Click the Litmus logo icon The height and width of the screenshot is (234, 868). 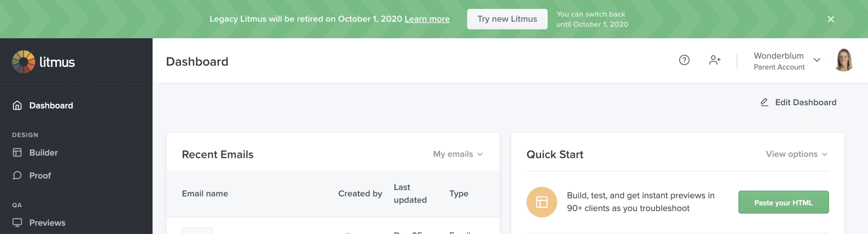[x=23, y=62]
